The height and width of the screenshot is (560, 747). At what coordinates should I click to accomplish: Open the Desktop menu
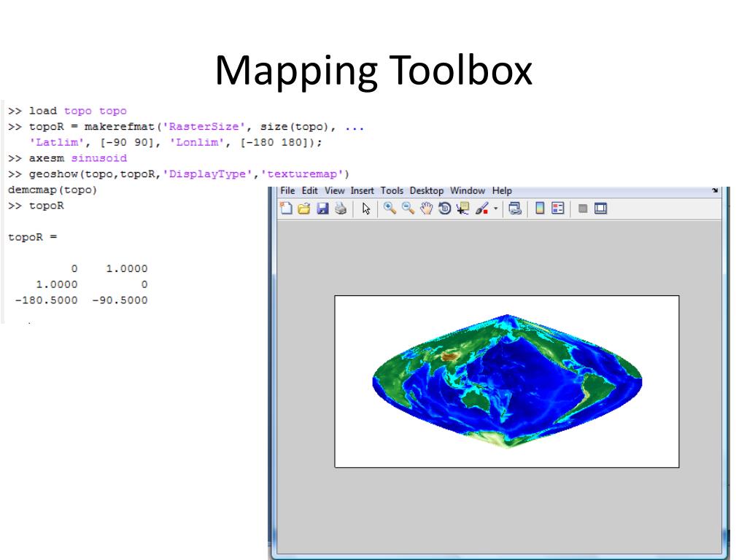click(426, 190)
